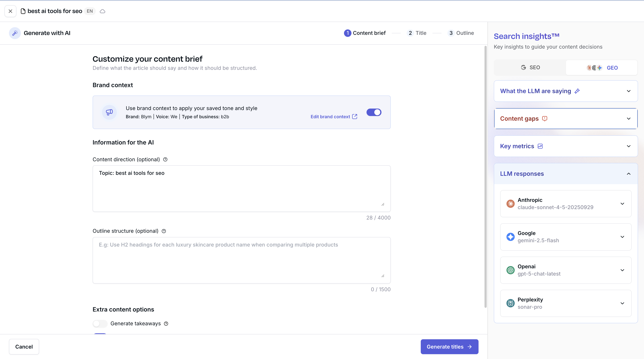Click into the Outline structure text area
Image resolution: width=644 pixels, height=359 pixels.
pos(241,260)
